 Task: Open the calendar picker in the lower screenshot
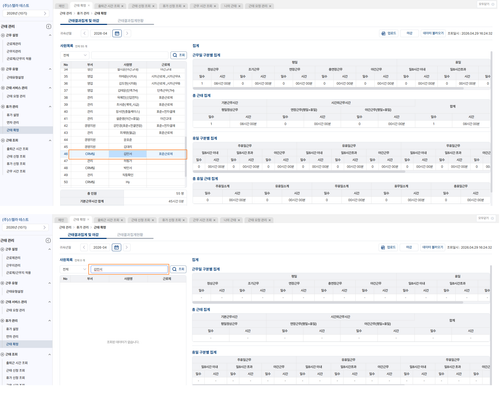point(117,247)
